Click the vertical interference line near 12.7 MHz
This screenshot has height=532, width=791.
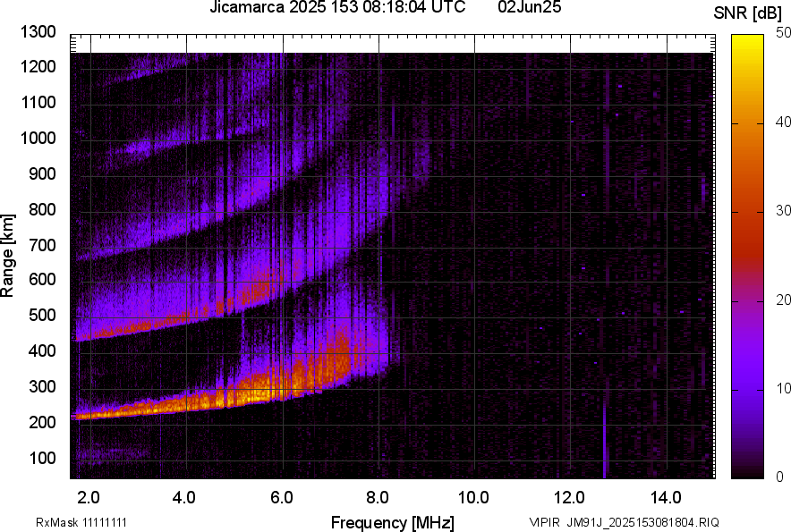pyautogui.click(x=604, y=439)
